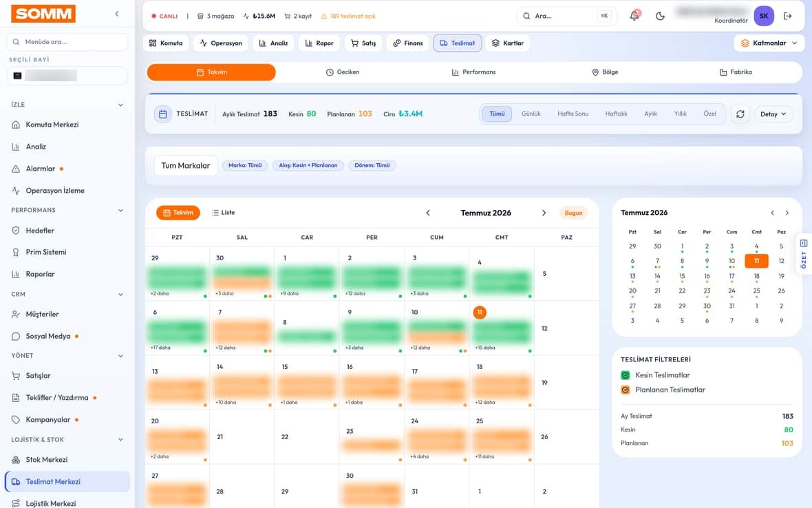
Task: Show next month in the mini calendar
Action: [787, 213]
